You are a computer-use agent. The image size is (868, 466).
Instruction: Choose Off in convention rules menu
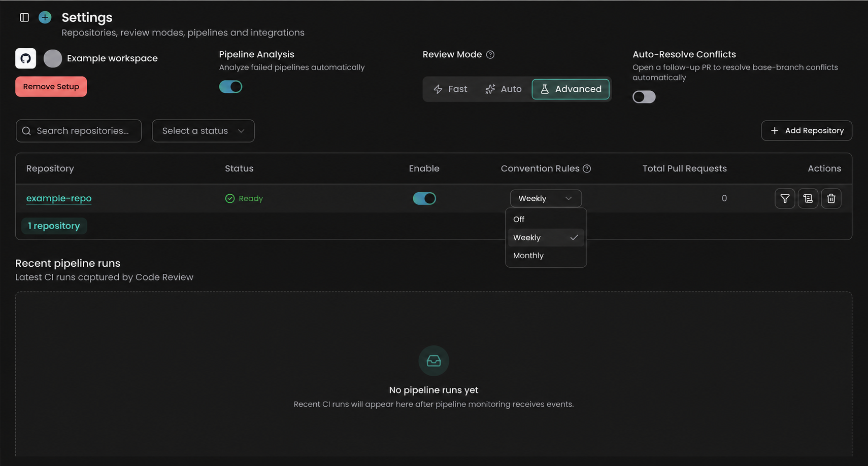pyautogui.click(x=546, y=219)
